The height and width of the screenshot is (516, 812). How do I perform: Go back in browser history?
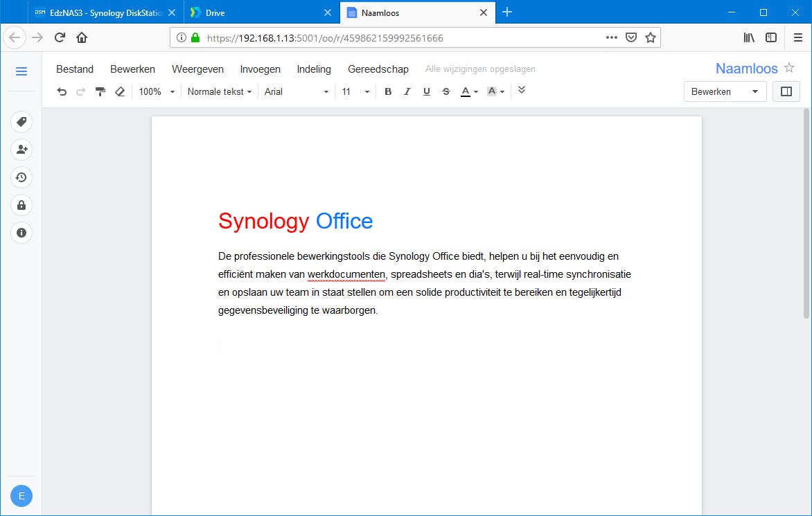coord(15,37)
